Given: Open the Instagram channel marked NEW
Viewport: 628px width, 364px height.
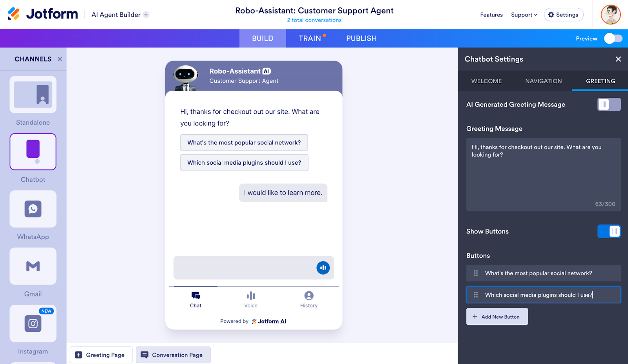Looking at the screenshot, I should click(x=33, y=324).
